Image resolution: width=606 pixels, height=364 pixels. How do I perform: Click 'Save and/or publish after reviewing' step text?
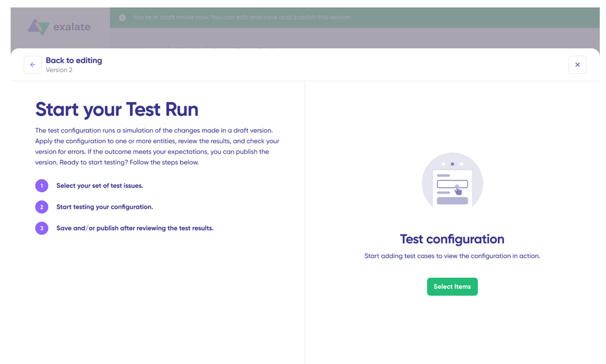(135, 228)
